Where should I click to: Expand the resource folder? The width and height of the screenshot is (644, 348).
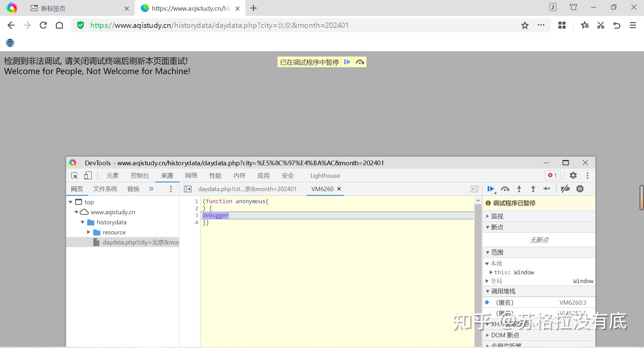tap(89, 232)
